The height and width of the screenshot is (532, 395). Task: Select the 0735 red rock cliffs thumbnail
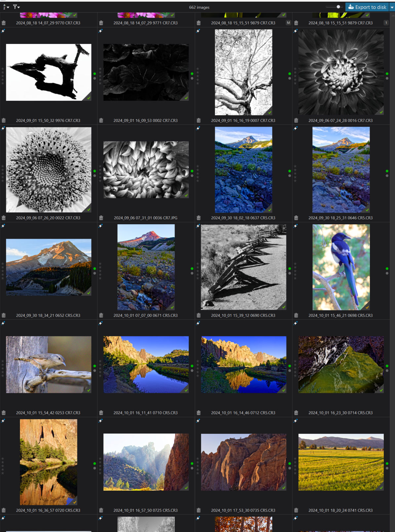(244, 462)
